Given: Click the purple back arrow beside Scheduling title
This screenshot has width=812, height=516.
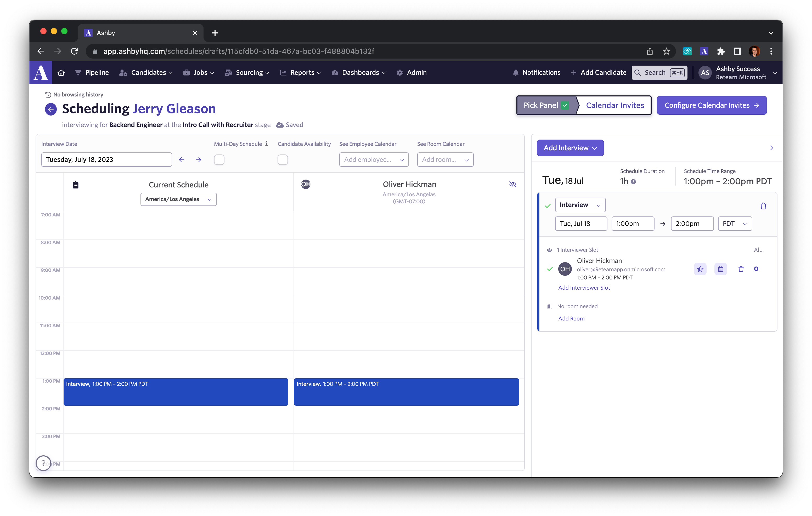Looking at the screenshot, I should click(x=50, y=109).
